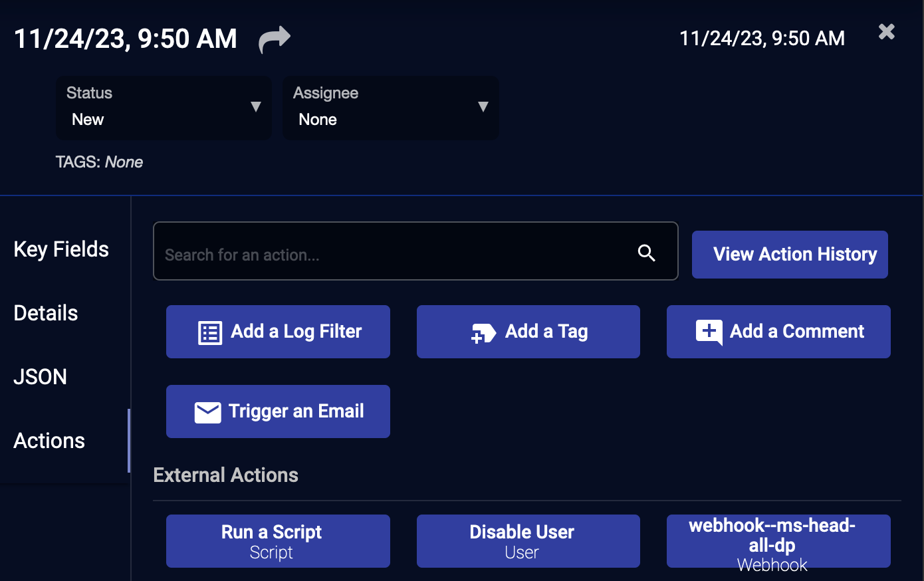Trigger the webhook--ms-head-all-dp action

tap(778, 541)
